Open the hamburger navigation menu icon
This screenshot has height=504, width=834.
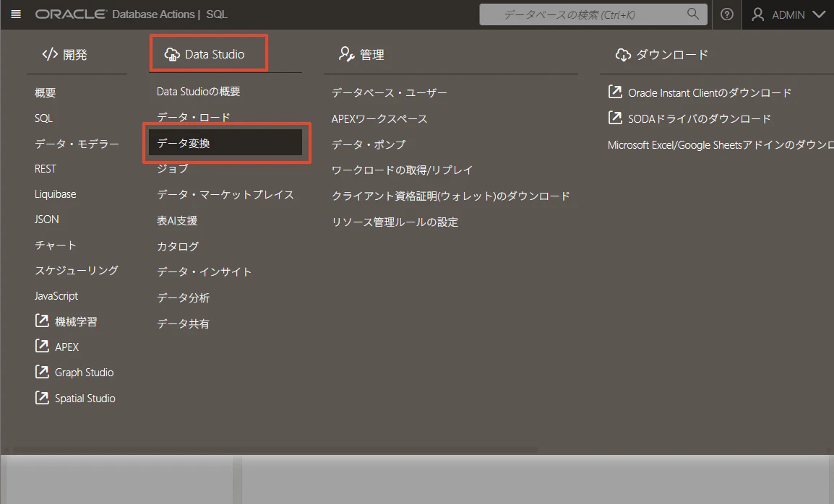click(x=16, y=14)
